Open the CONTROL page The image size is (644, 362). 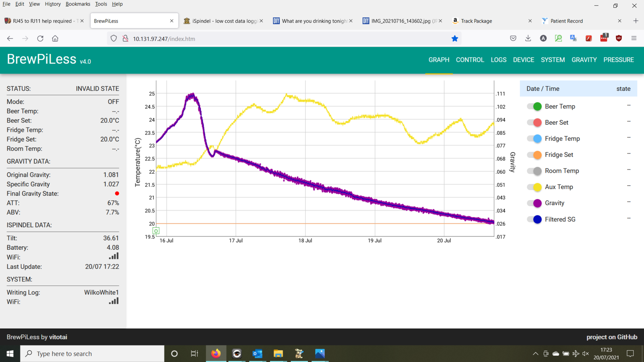point(470,60)
